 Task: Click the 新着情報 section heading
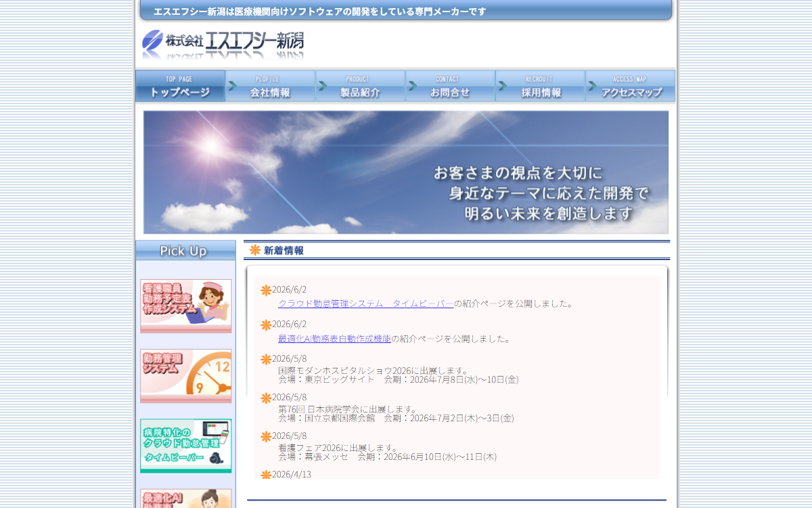(x=284, y=251)
